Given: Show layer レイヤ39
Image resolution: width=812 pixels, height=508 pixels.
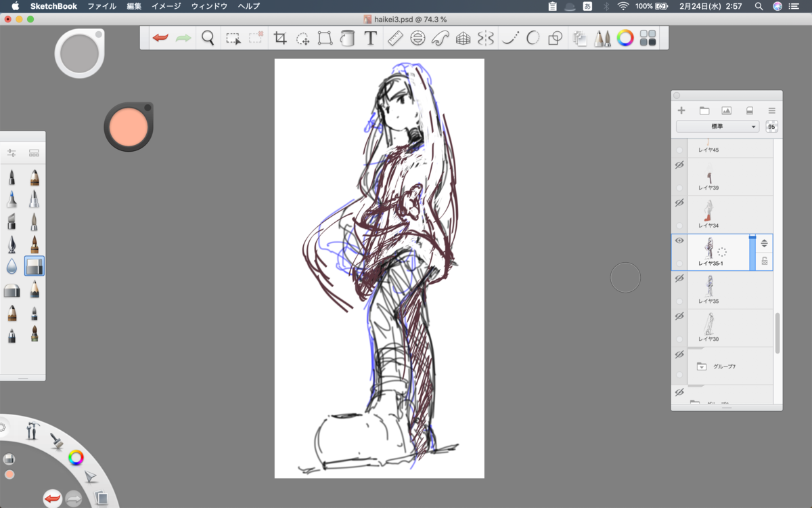Looking at the screenshot, I should click(x=679, y=165).
